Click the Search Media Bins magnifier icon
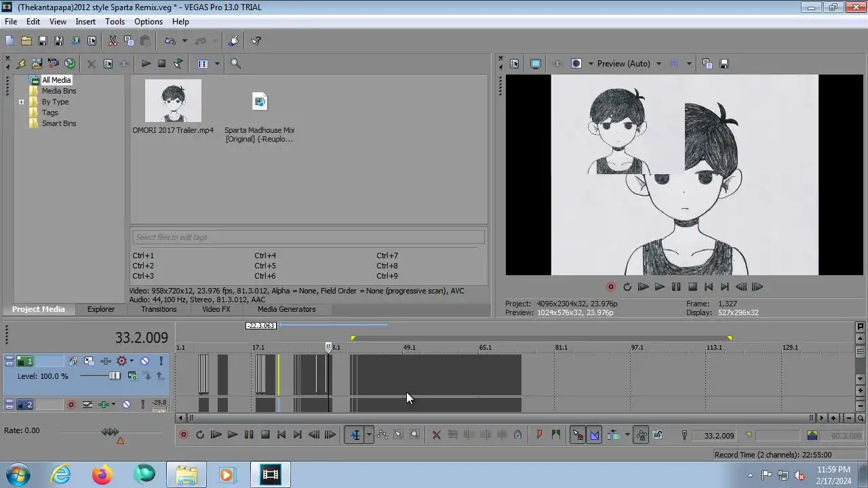 point(236,64)
